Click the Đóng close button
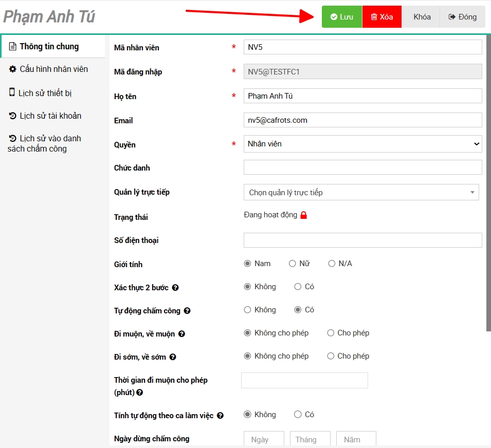 click(462, 17)
